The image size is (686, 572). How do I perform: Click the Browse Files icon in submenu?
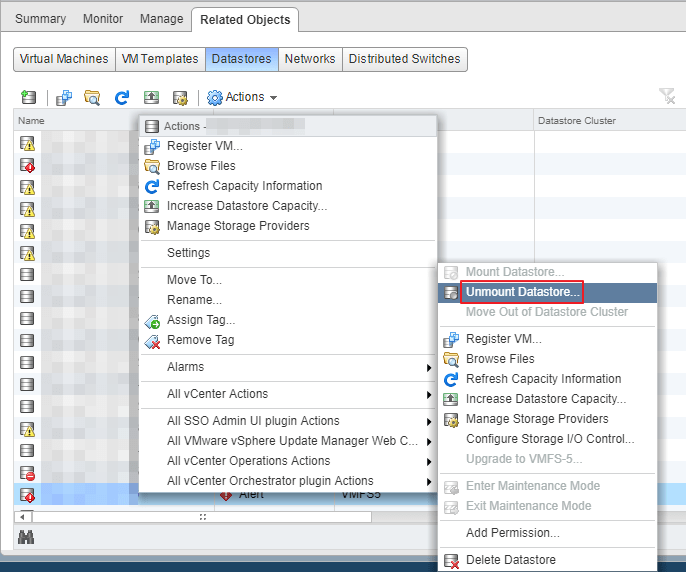click(x=451, y=360)
